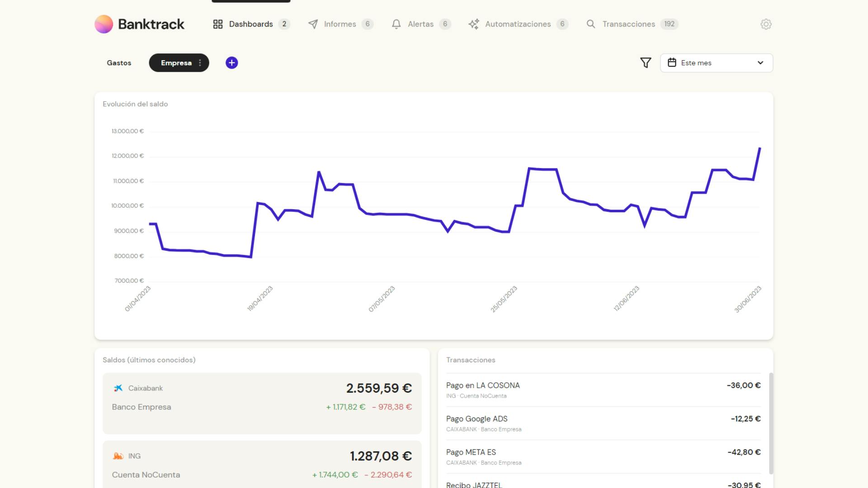Click the Transacciones magnifier icon
This screenshot has width=868, height=488.
[591, 24]
